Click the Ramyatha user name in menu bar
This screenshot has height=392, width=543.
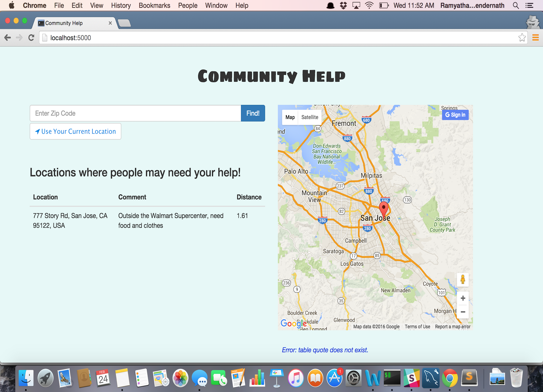[472, 5]
